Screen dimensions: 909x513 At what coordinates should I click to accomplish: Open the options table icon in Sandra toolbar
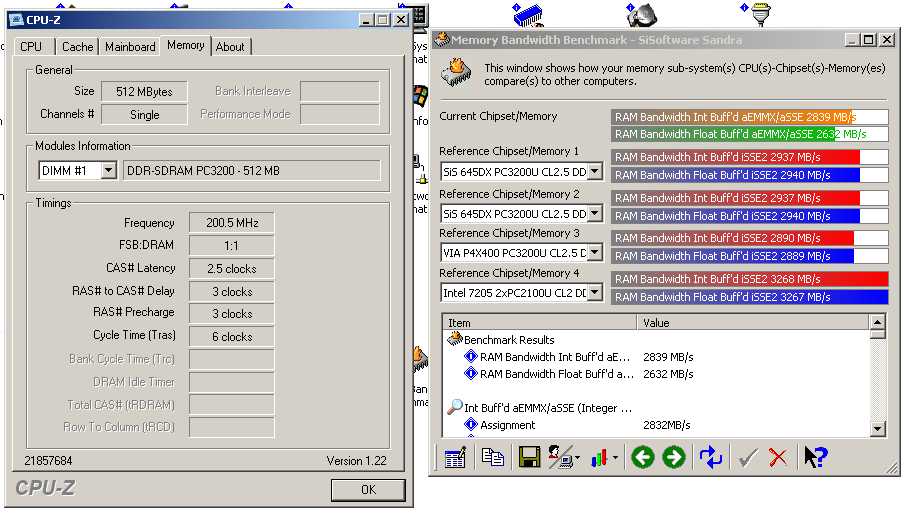point(454,457)
